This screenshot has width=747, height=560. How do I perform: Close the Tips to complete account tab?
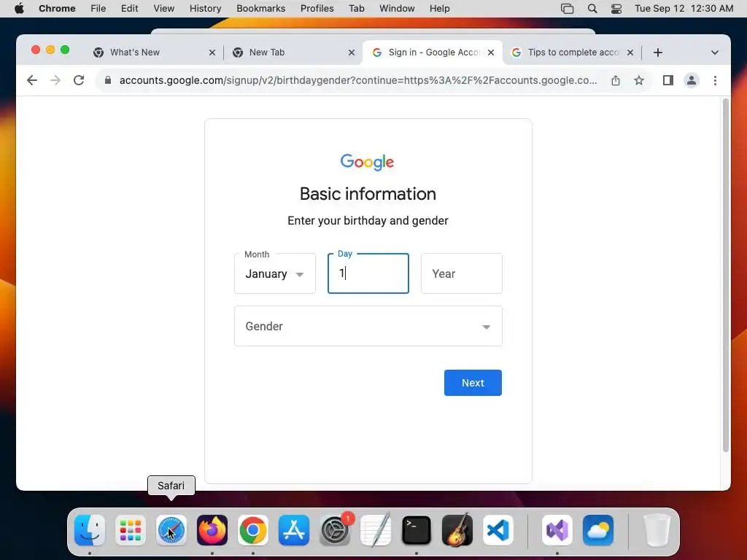coord(630,52)
